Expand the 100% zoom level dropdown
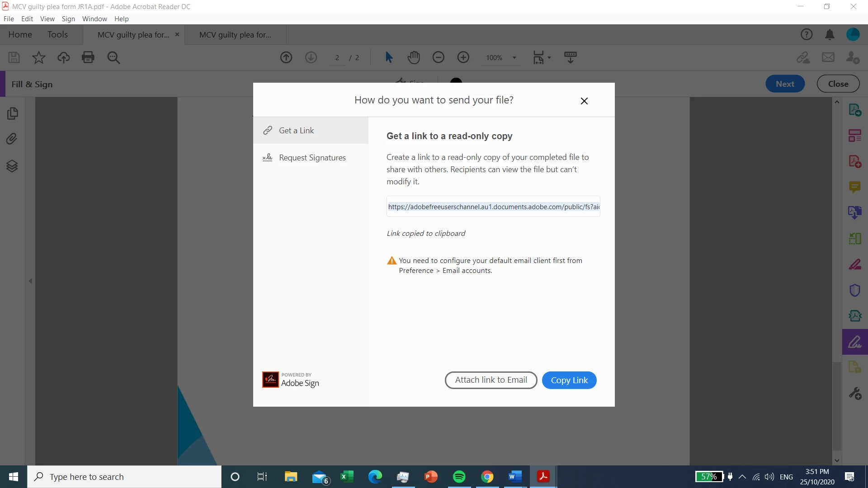 (514, 58)
